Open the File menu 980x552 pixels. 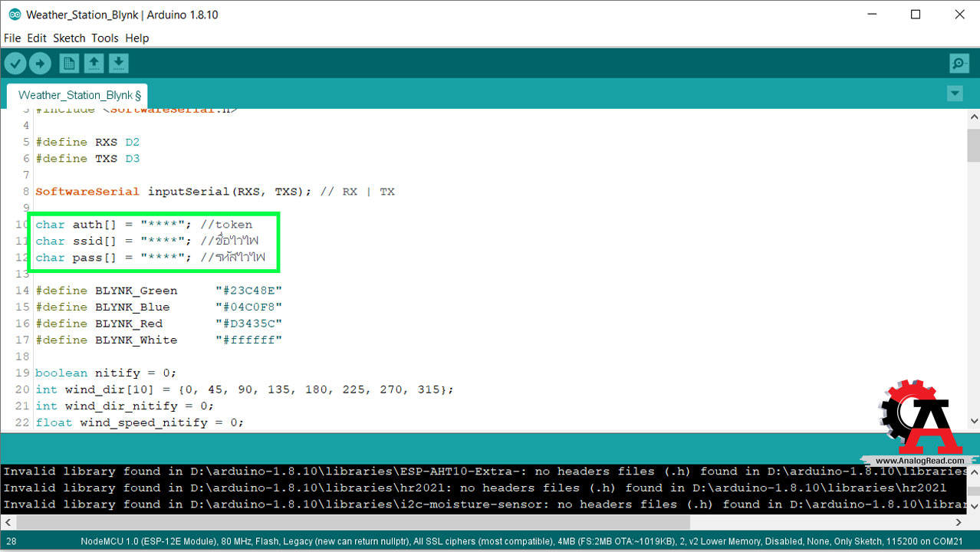coord(12,38)
